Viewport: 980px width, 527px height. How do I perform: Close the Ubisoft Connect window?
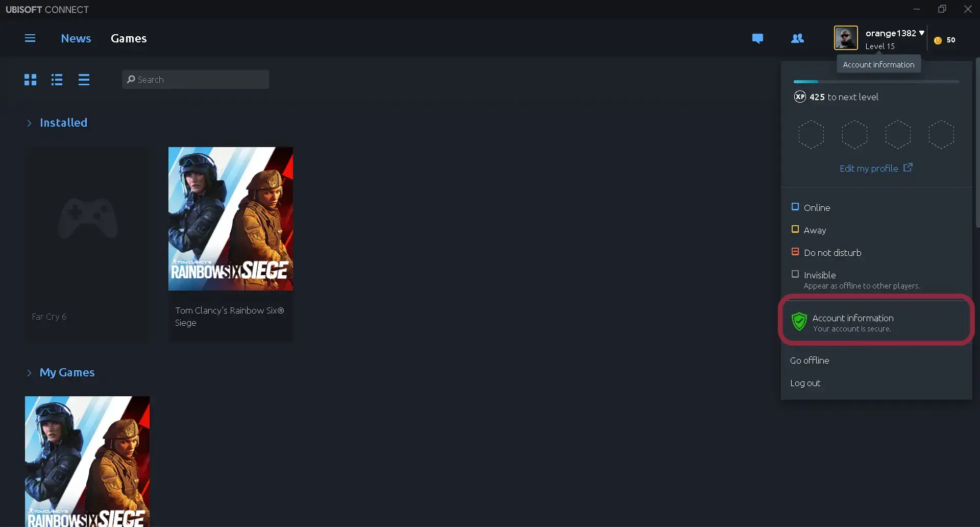point(968,9)
